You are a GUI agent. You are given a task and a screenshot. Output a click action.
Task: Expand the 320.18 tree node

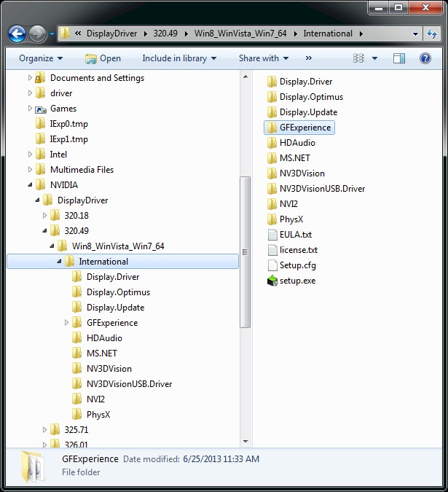point(44,215)
